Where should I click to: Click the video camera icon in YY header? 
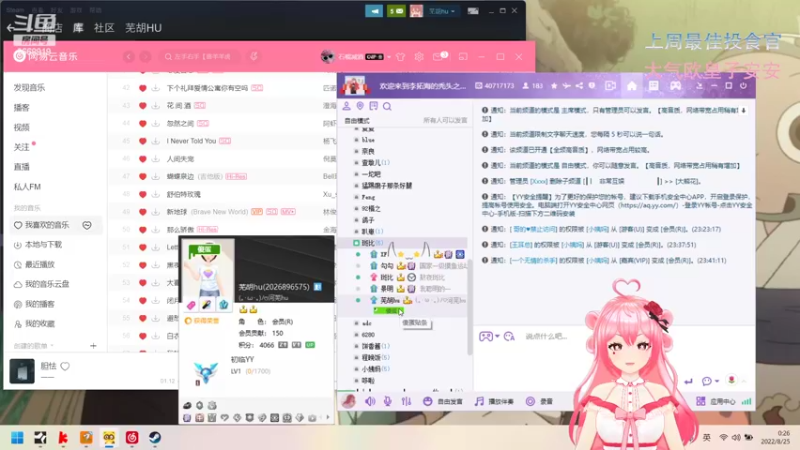[x=610, y=86]
